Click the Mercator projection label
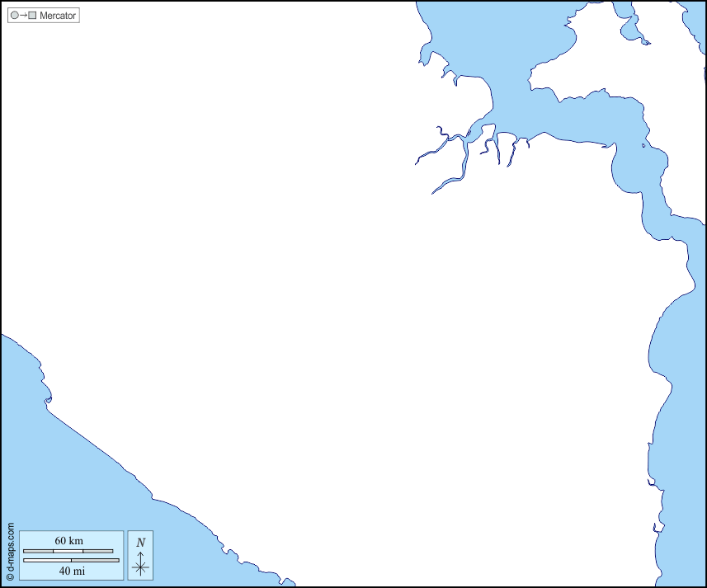707x588 pixels. 58,15
